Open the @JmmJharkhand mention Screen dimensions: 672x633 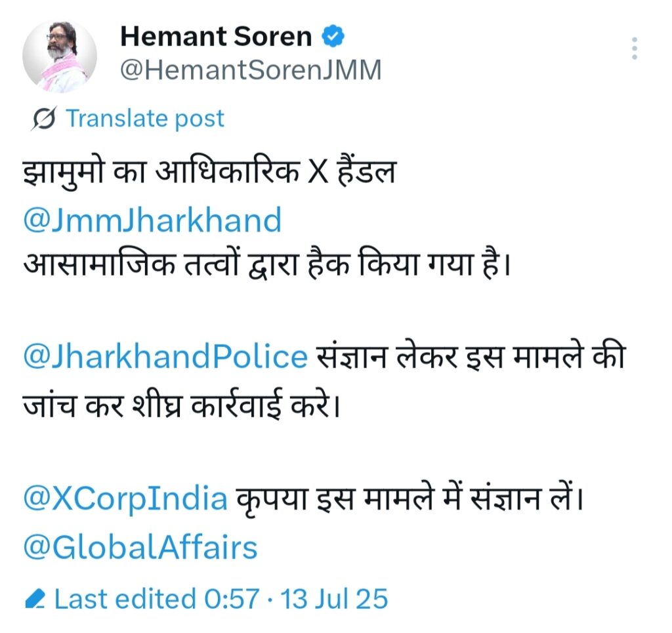[152, 220]
